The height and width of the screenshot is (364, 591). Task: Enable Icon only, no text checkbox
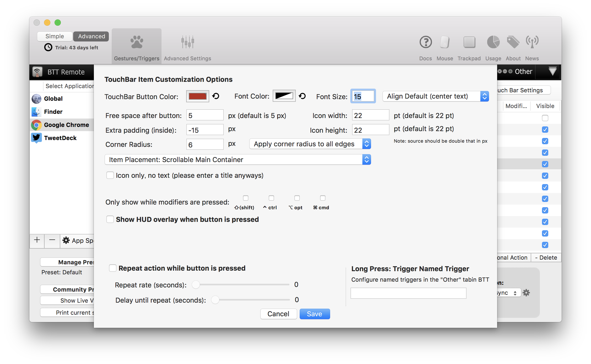[x=110, y=175]
